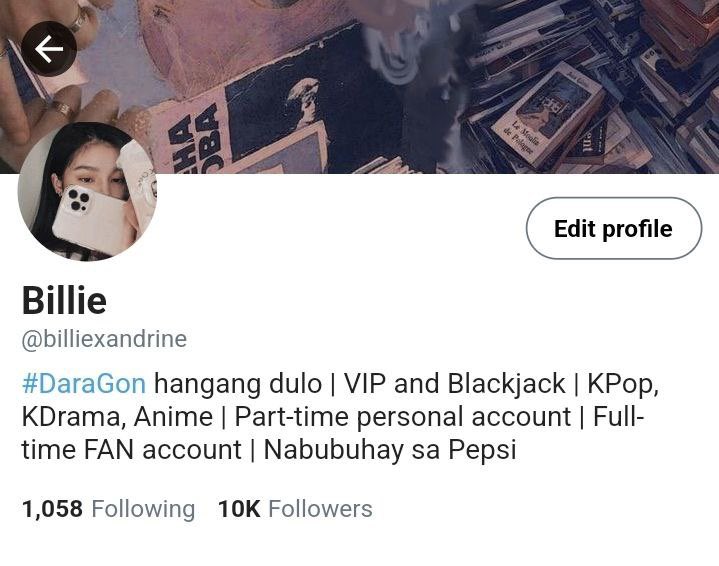Viewport: 719px width, 566px height.
Task: Click 'Full-time FAN account' bio text
Action: (x=333, y=433)
